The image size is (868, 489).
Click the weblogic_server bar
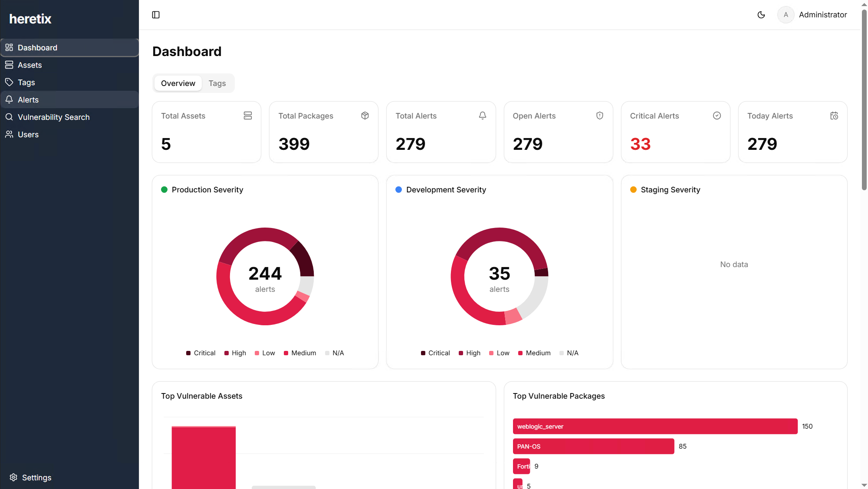pyautogui.click(x=655, y=426)
